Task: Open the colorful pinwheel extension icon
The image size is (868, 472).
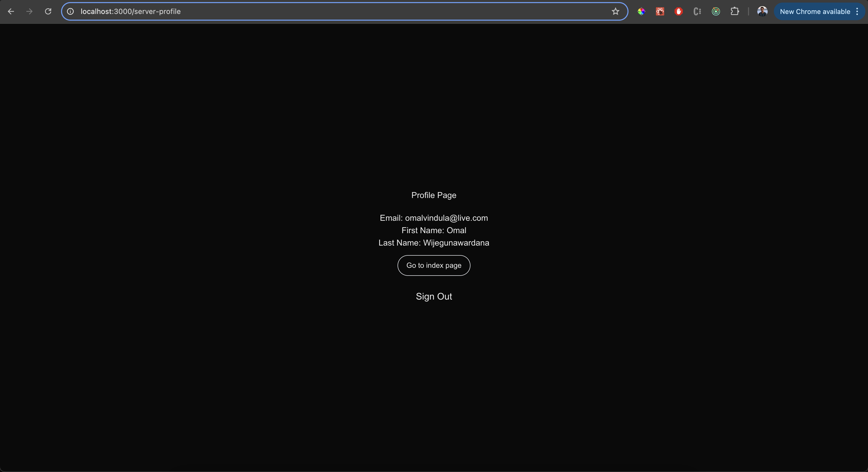Action: click(x=641, y=11)
